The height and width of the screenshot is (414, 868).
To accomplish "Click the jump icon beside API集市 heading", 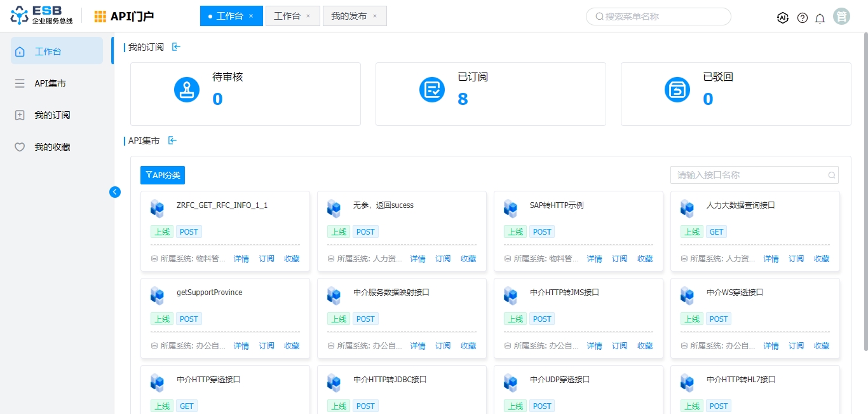I will [x=172, y=141].
